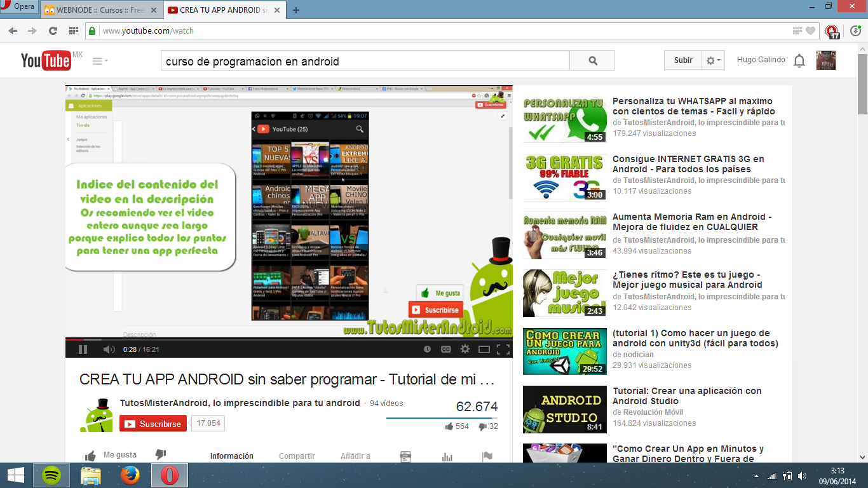This screenshot has width=868, height=488.
Task: Expand the YouTube guide menu dropdown
Action: coord(100,61)
